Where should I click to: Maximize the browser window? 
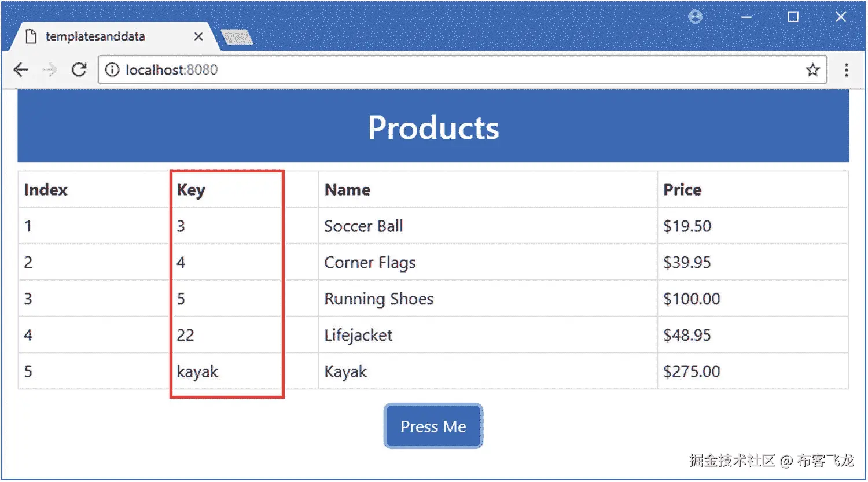tap(793, 17)
